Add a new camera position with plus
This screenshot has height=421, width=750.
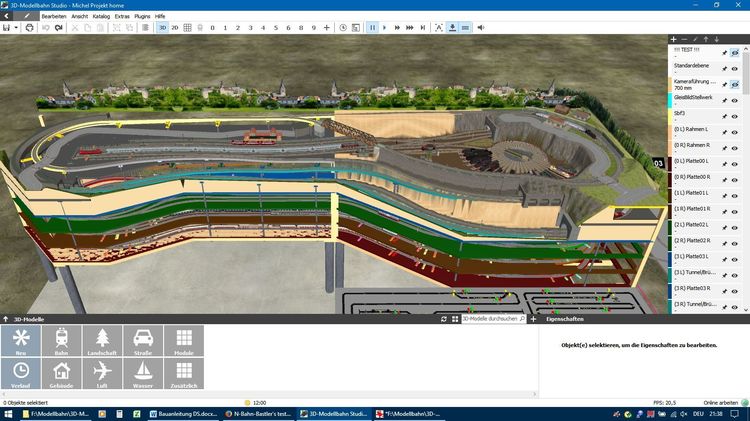[327, 28]
